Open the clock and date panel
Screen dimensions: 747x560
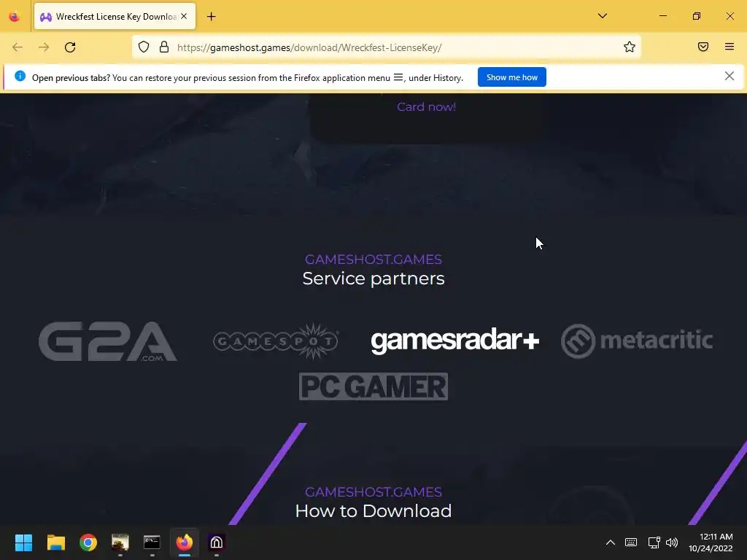pos(711,542)
